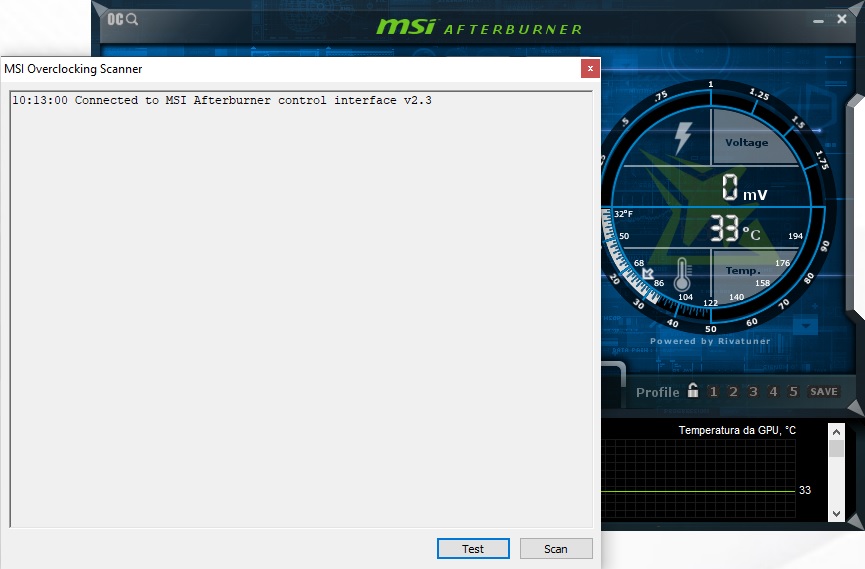Click the Powered by Rivatuner text
This screenshot has width=865, height=569.
710,341
